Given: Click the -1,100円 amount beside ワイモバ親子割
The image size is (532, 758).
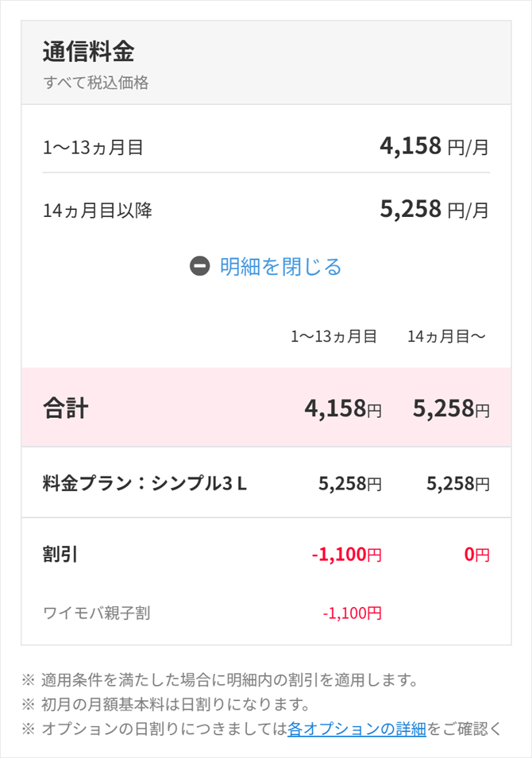Looking at the screenshot, I should click(x=352, y=613).
